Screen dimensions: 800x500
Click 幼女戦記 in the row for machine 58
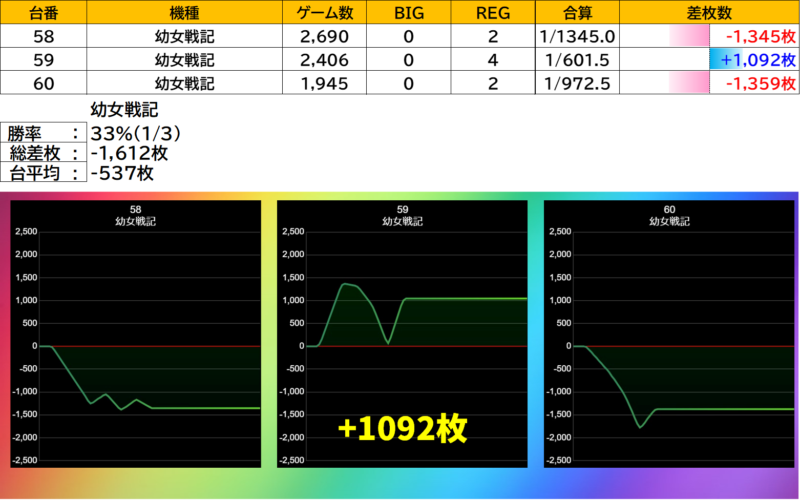(184, 36)
